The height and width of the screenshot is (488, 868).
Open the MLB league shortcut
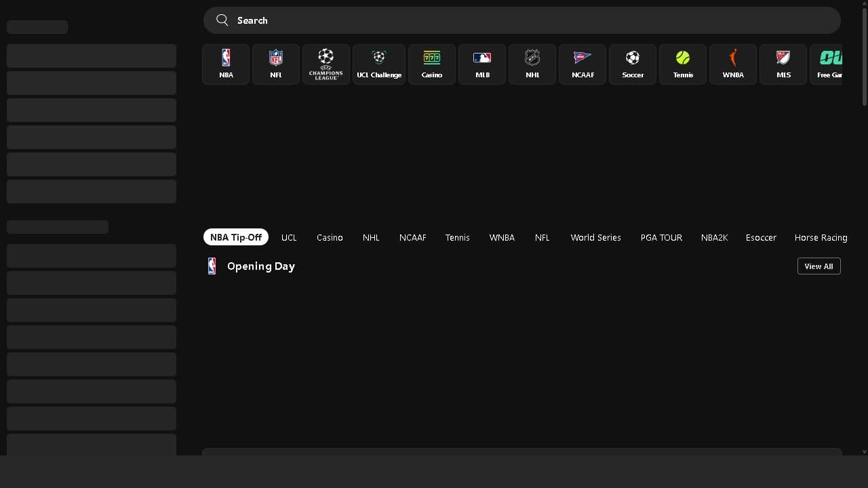click(482, 64)
